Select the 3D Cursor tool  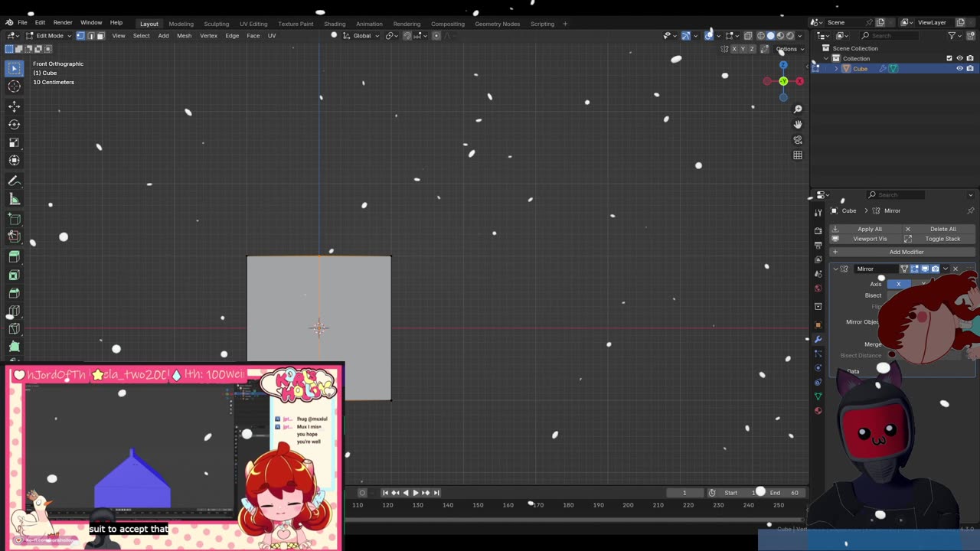point(14,86)
